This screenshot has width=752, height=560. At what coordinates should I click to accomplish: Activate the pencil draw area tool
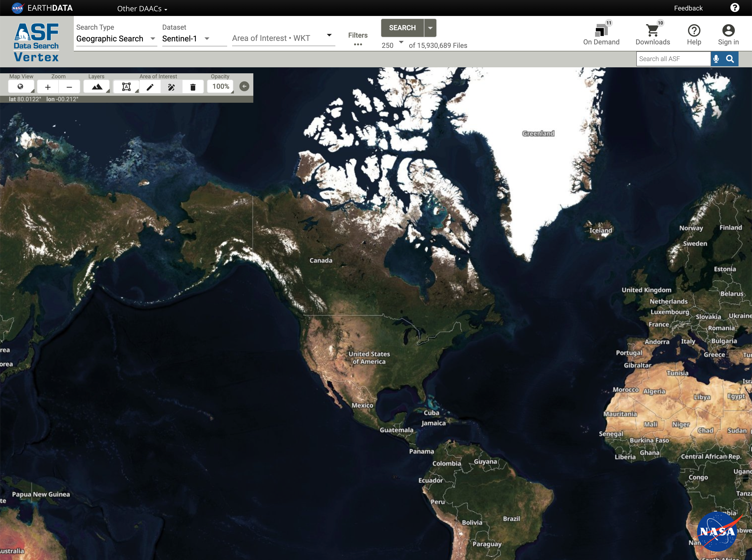coord(150,87)
